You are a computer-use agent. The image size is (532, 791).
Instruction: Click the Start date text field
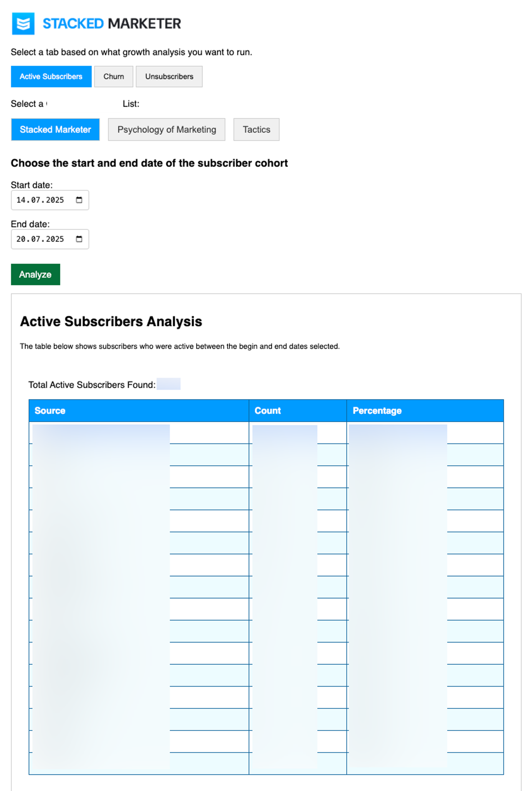(40, 200)
